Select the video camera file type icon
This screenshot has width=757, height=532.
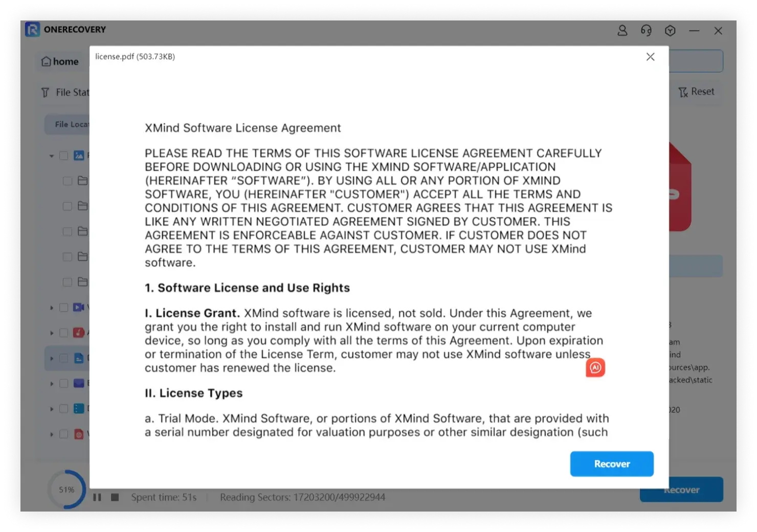(79, 307)
